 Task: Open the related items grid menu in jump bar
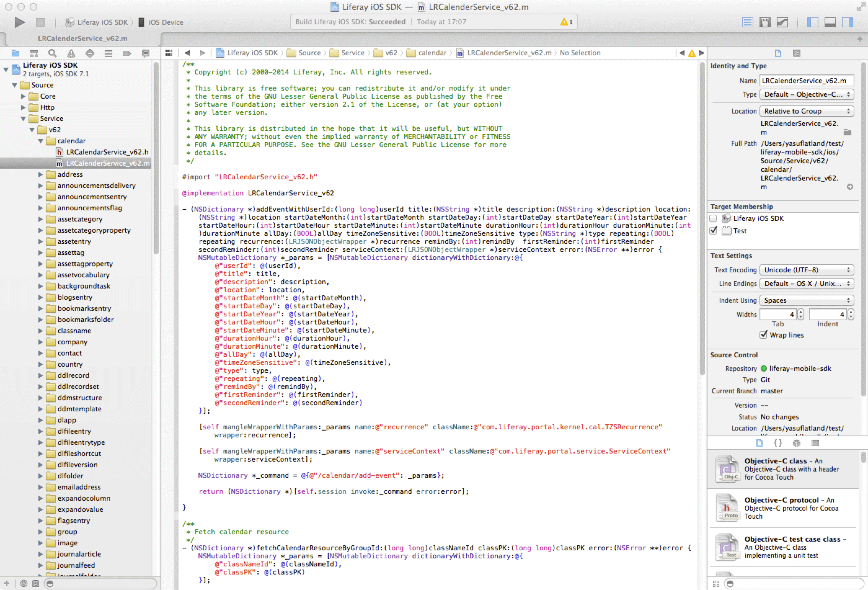click(x=169, y=53)
